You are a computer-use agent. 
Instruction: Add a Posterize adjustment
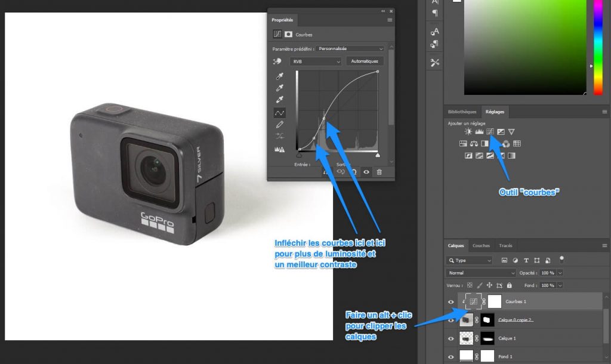pyautogui.click(x=479, y=156)
